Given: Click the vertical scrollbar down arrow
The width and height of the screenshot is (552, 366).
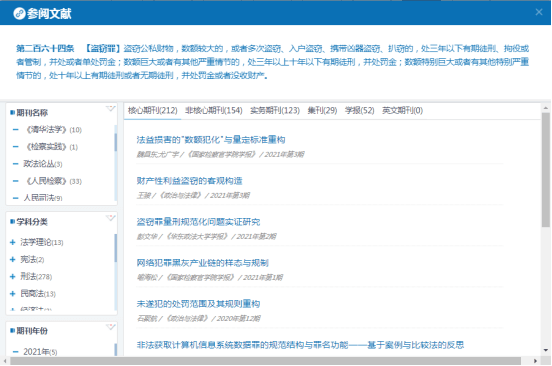Looking at the screenshot, I should click(546, 350).
